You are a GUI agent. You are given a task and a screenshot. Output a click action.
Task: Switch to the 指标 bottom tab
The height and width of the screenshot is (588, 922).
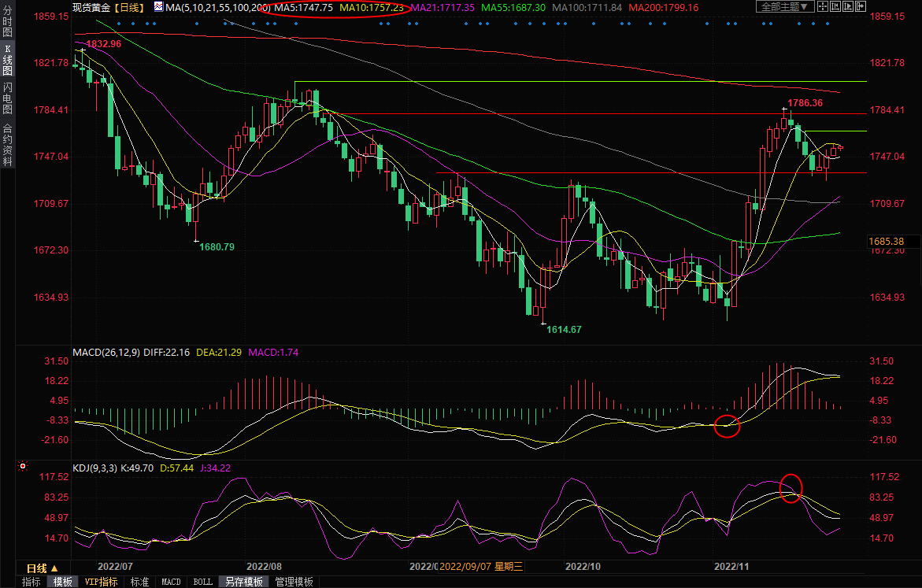pyautogui.click(x=31, y=582)
